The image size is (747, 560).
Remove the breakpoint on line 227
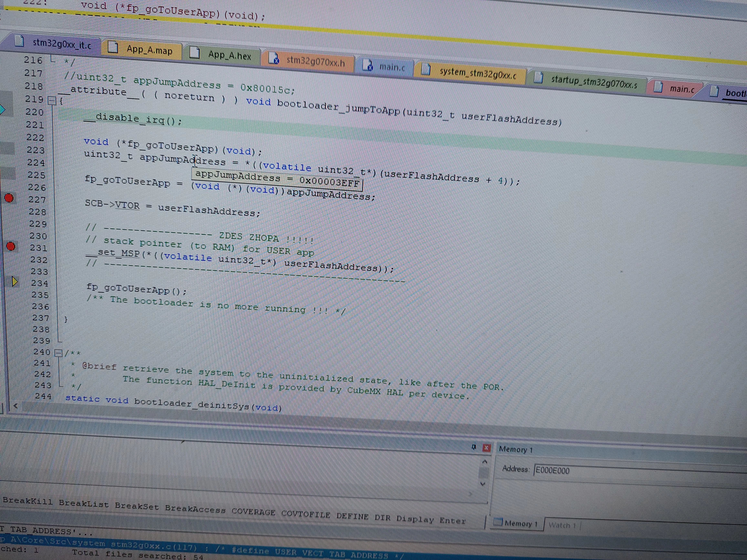[x=9, y=198]
